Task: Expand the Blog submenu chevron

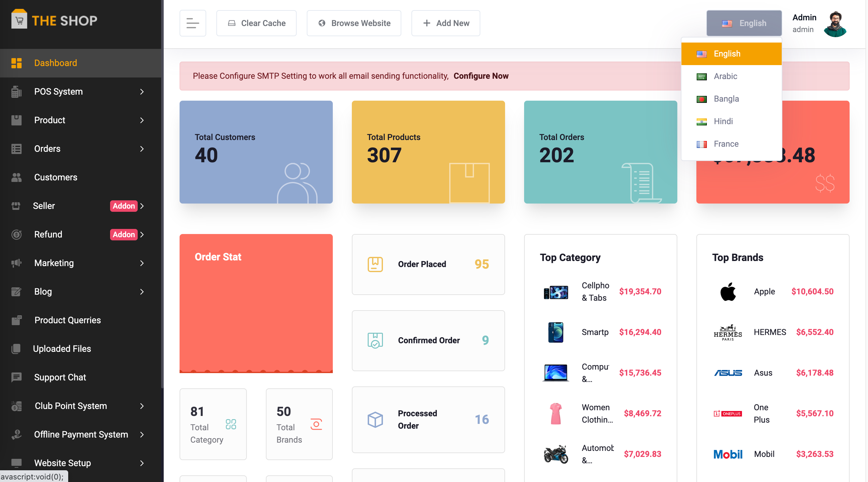Action: click(142, 292)
